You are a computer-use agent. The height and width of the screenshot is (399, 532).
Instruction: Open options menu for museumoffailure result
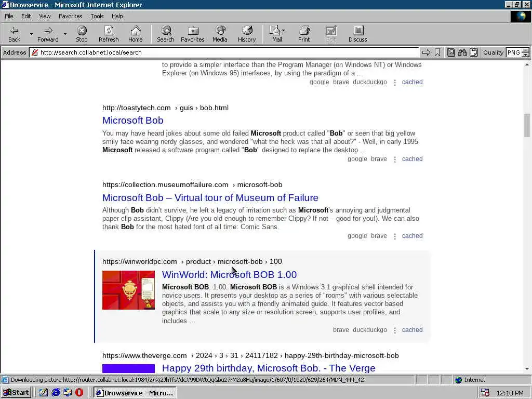click(395, 236)
